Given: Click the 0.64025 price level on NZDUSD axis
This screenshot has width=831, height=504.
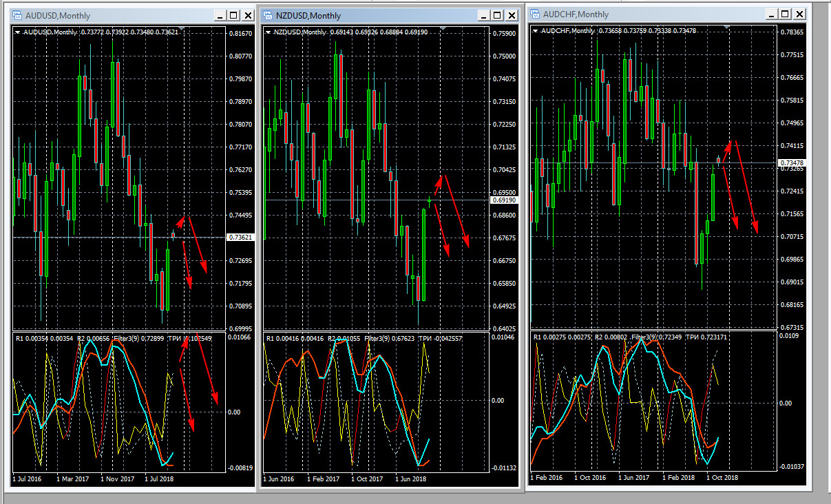Looking at the screenshot, I should (x=503, y=328).
